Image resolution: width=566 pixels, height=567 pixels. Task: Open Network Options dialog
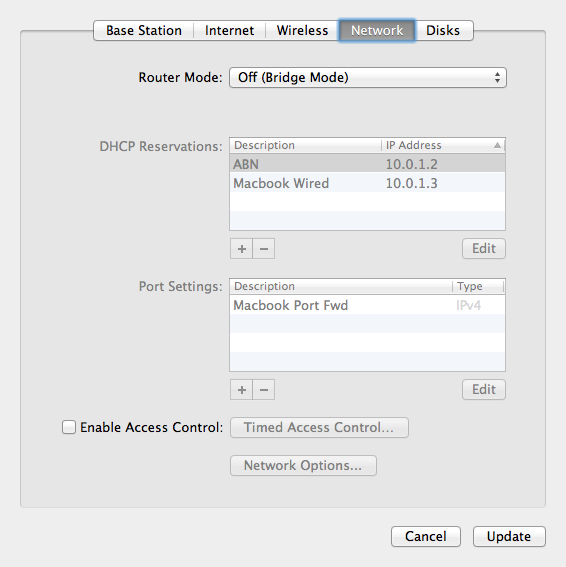(303, 465)
